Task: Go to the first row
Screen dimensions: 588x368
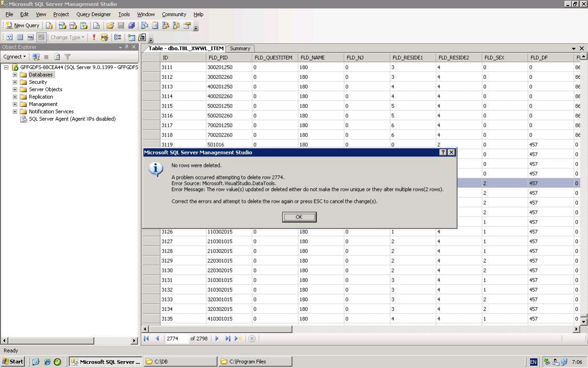Action: [x=147, y=339]
